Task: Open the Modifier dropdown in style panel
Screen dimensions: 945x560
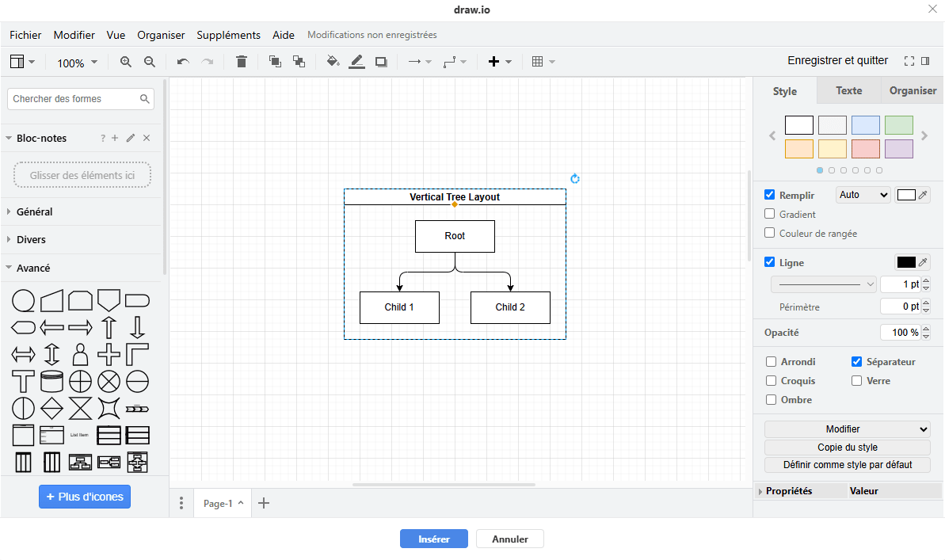Action: 847,429
